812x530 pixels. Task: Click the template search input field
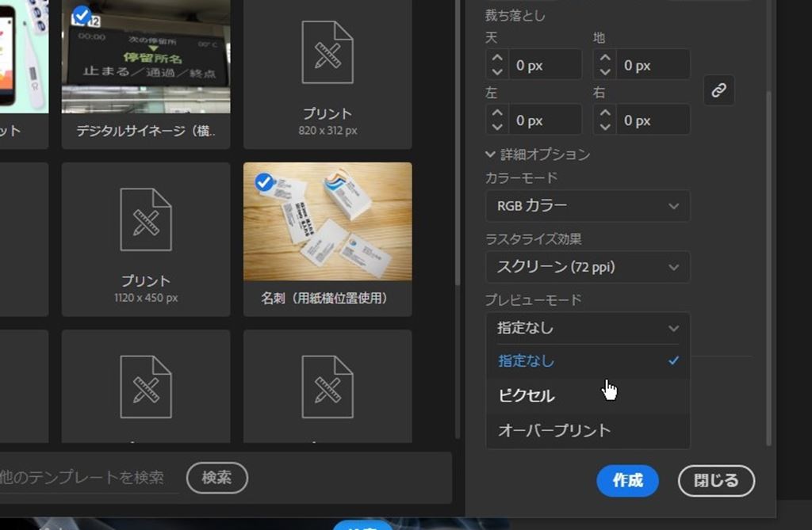point(87,478)
